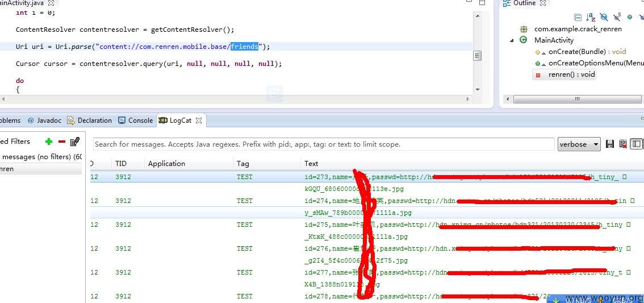Close the LogCat tab
This screenshot has width=644, height=303.
pyautogui.click(x=199, y=121)
